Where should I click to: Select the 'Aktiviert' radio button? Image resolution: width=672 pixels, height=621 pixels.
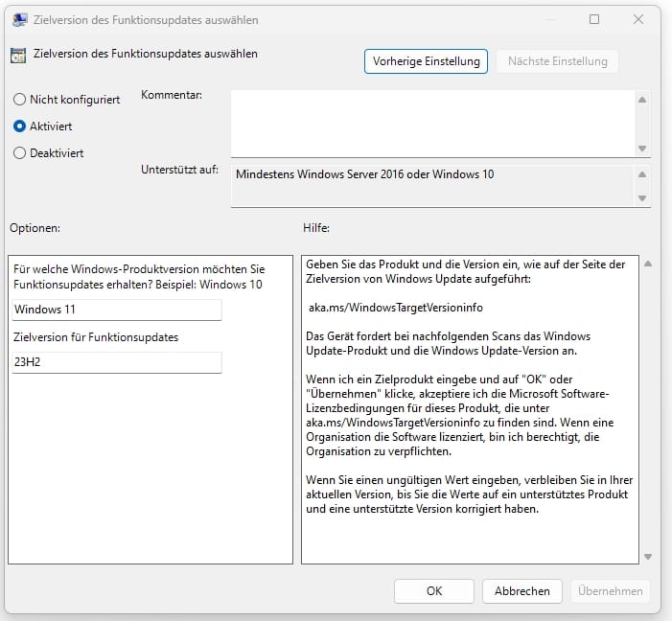pos(19,126)
